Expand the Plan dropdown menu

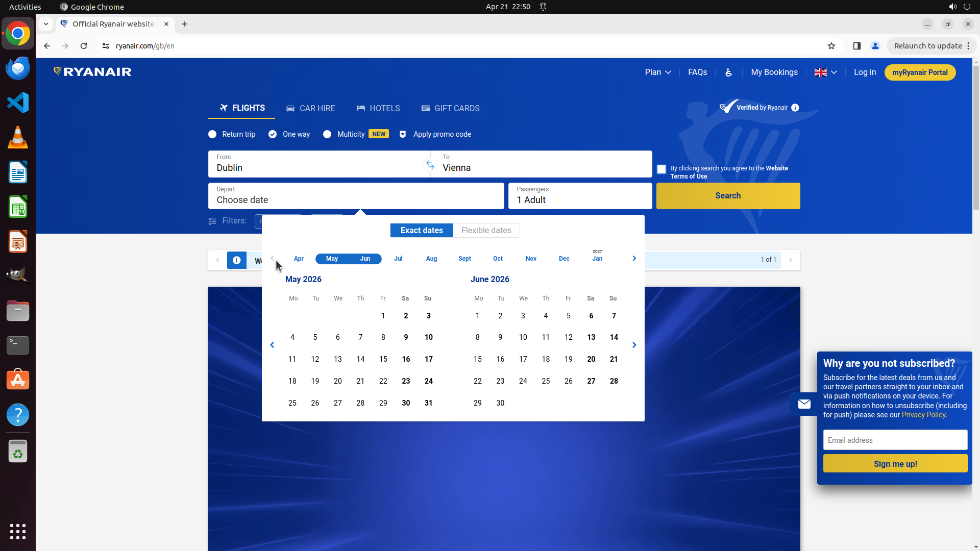point(657,72)
